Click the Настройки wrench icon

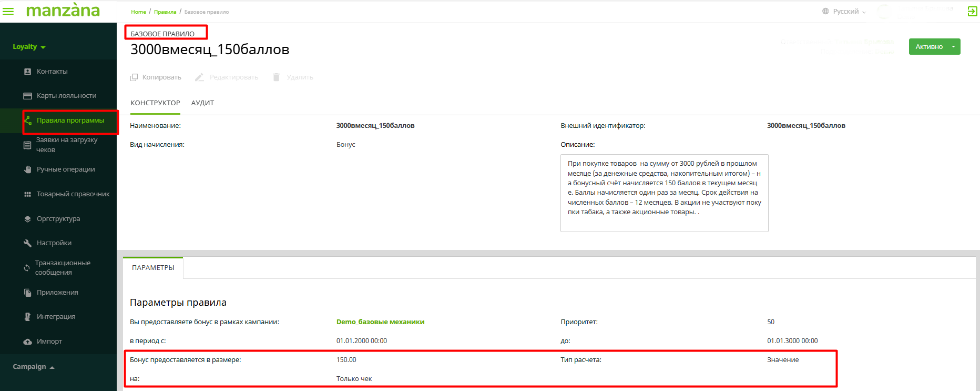pos(28,243)
